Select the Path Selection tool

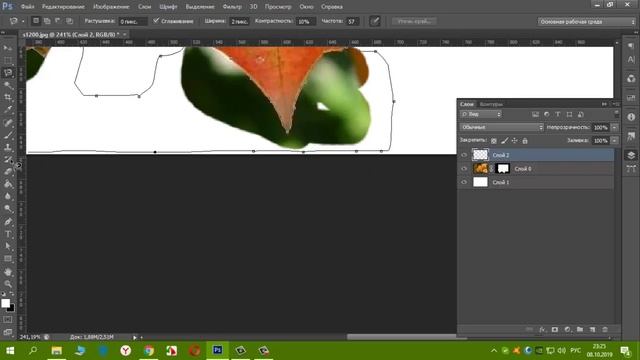[x=8, y=246]
